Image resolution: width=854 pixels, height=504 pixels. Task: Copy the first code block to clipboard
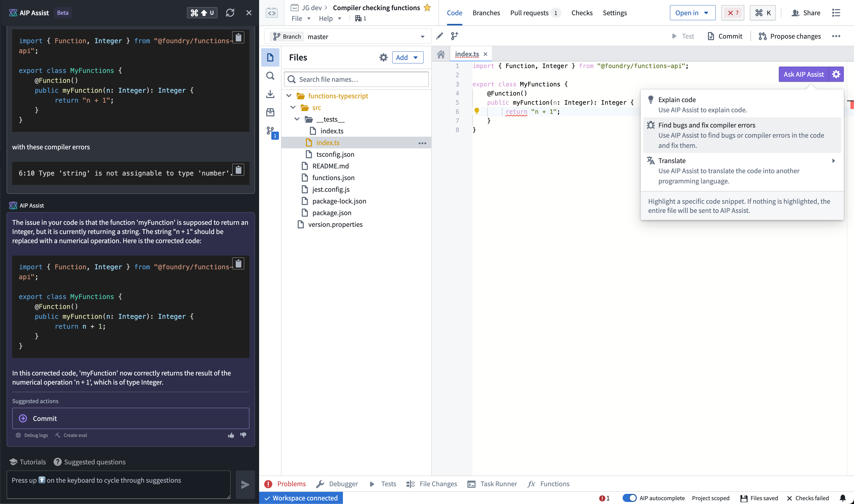click(238, 37)
